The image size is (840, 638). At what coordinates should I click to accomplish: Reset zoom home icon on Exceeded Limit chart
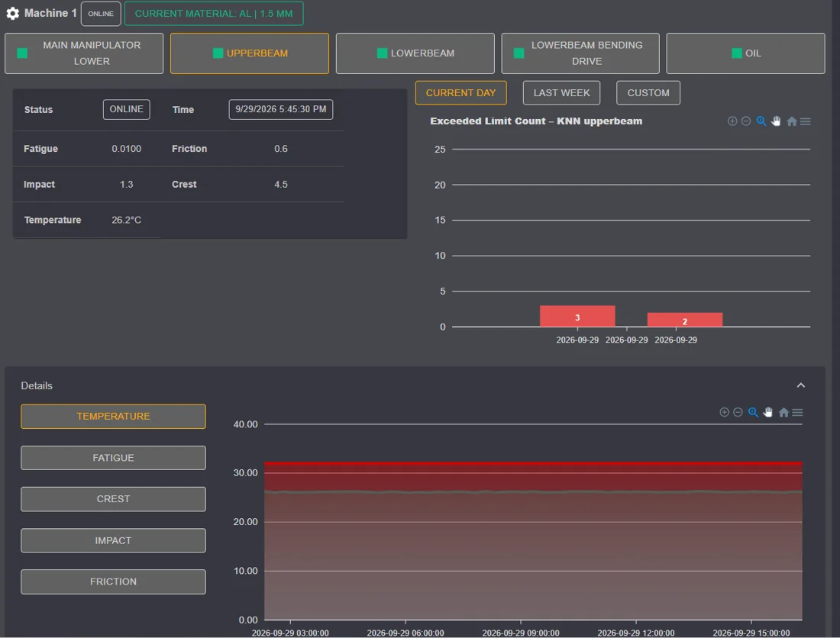pos(791,121)
